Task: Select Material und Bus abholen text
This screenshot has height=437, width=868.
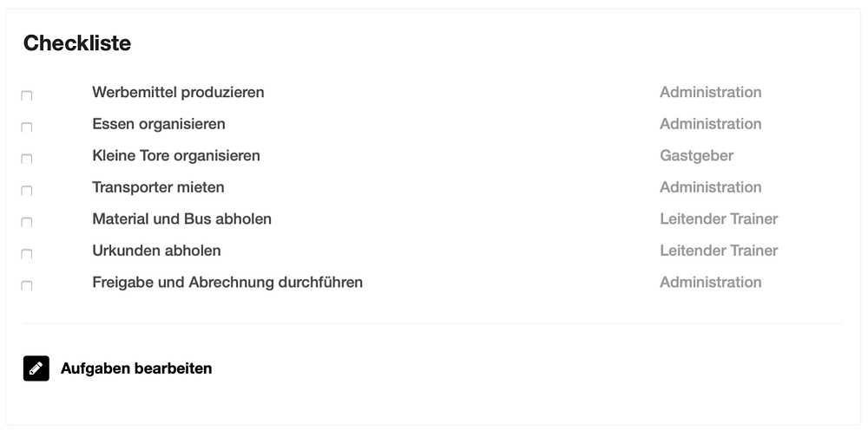Action: pyautogui.click(x=182, y=219)
